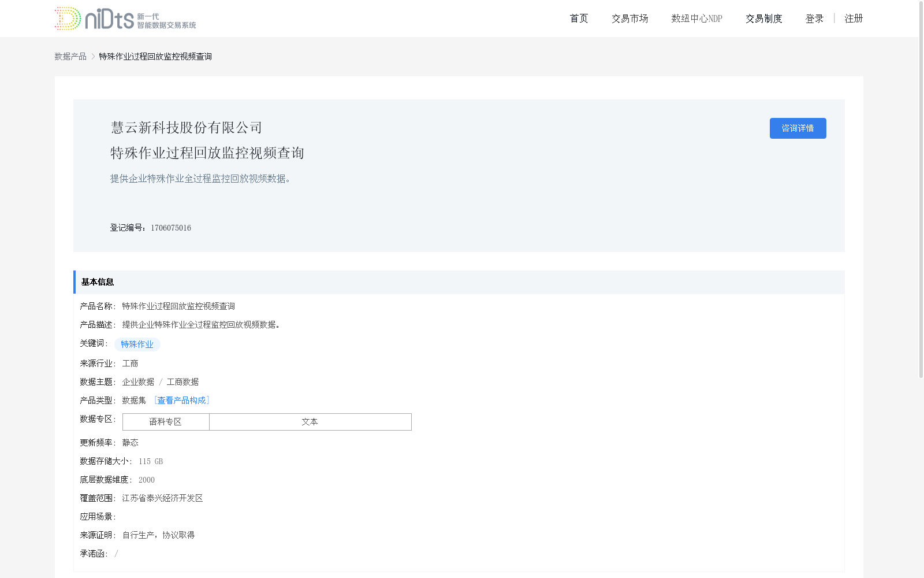
Task: Click the 注册 link
Action: [x=854, y=18]
